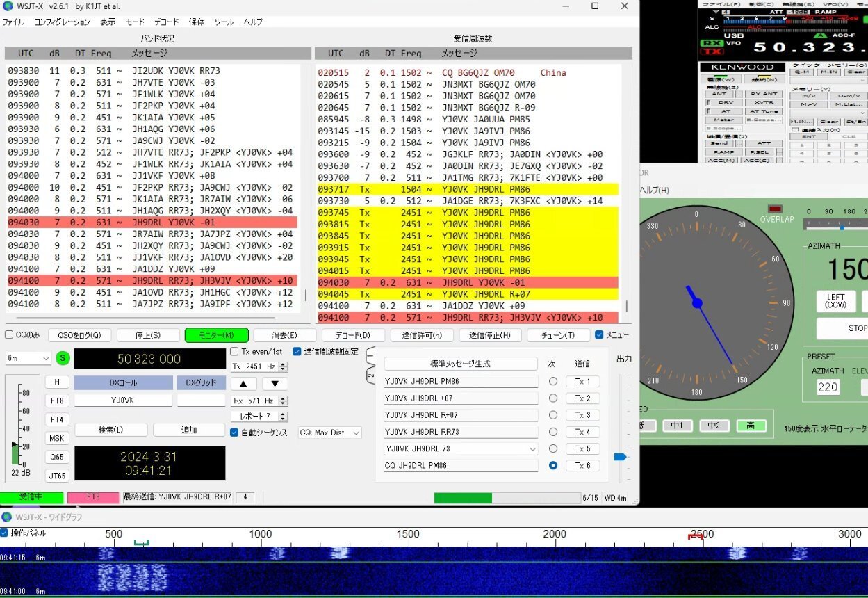Open the YJ0VK JH9DRL 73 message dropdown
The height and width of the screenshot is (598, 868).
[531, 449]
